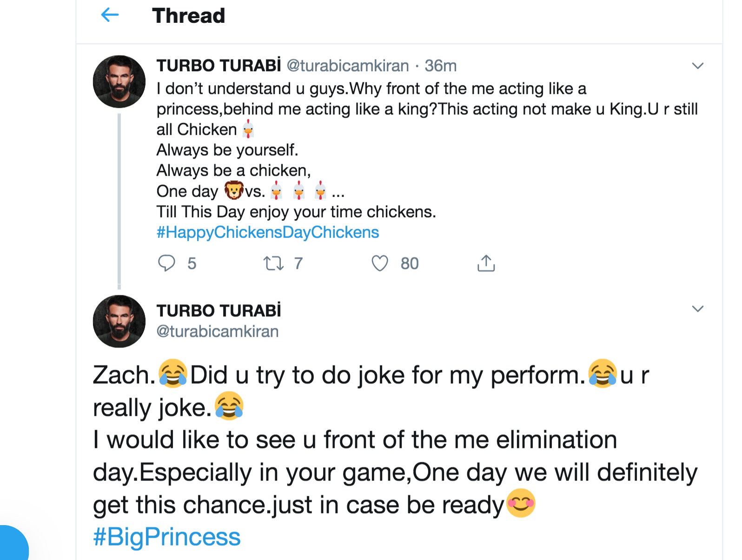
Task: Open the 36m timestamp link
Action: click(440, 66)
